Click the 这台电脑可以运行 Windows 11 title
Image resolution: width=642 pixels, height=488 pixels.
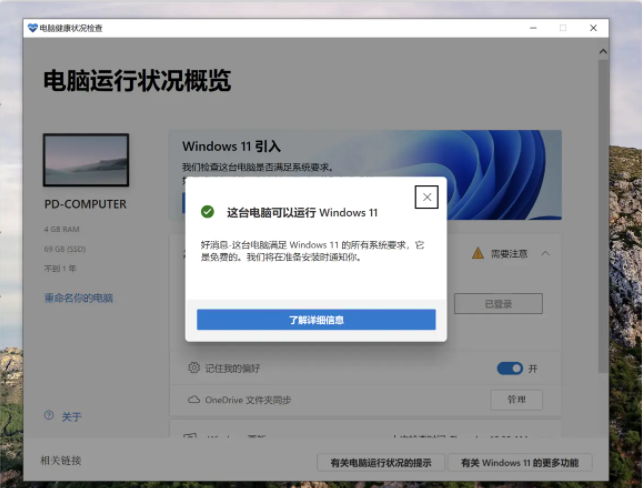coord(302,212)
